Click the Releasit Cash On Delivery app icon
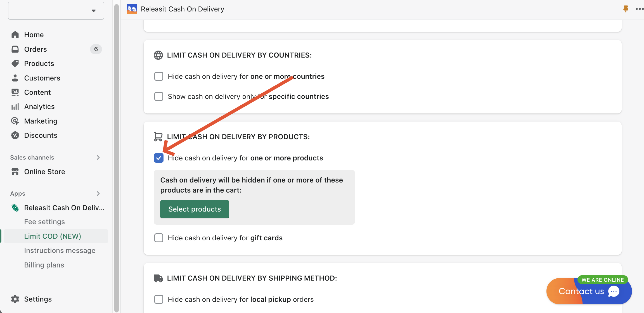The image size is (644, 313). [132, 9]
